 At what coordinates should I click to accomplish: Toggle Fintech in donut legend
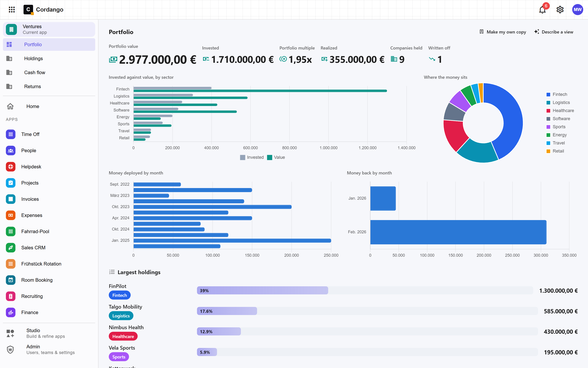pyautogui.click(x=557, y=94)
